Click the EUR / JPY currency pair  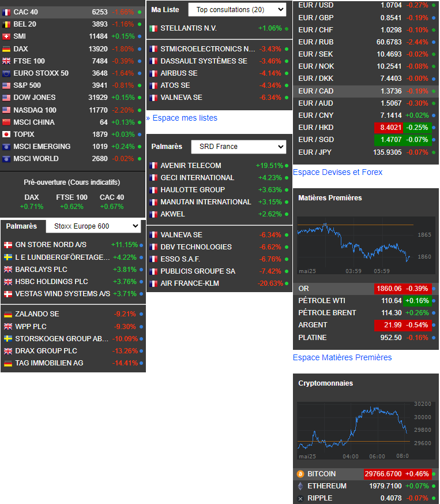pos(315,152)
